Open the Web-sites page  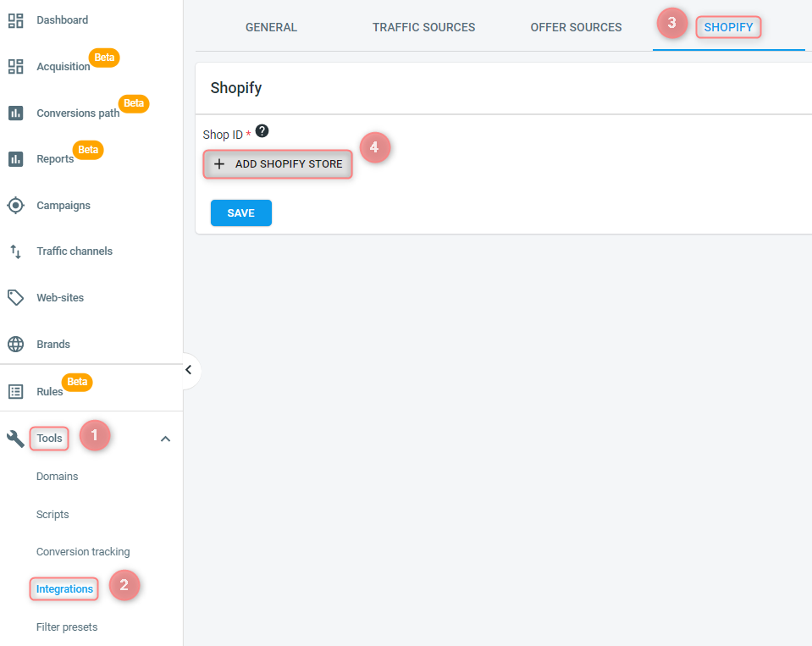(60, 298)
